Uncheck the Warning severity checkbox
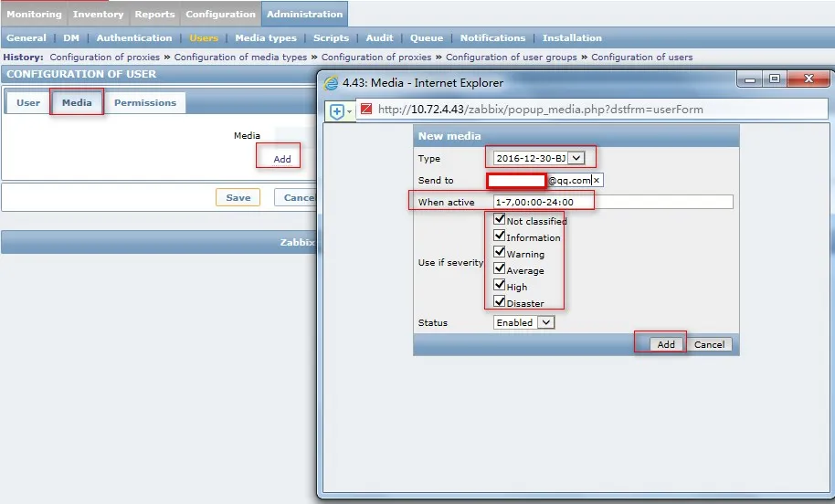Image resolution: width=835 pixels, height=504 pixels. click(499, 252)
